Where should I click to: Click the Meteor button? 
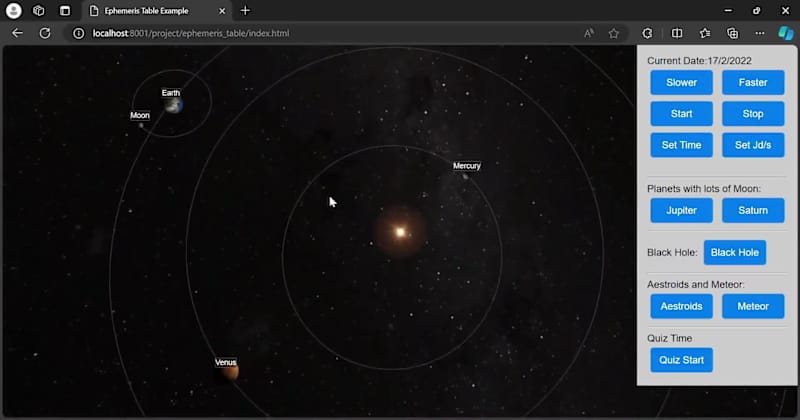[753, 306]
